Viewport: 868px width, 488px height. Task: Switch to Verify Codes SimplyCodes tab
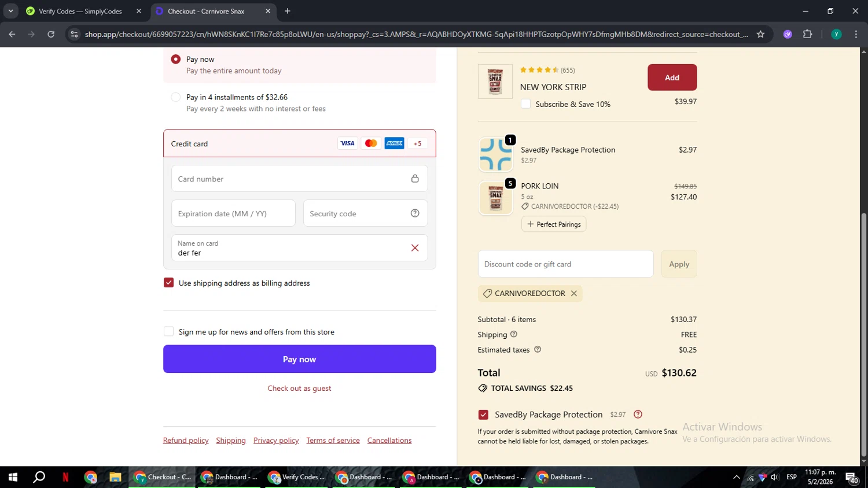click(81, 11)
